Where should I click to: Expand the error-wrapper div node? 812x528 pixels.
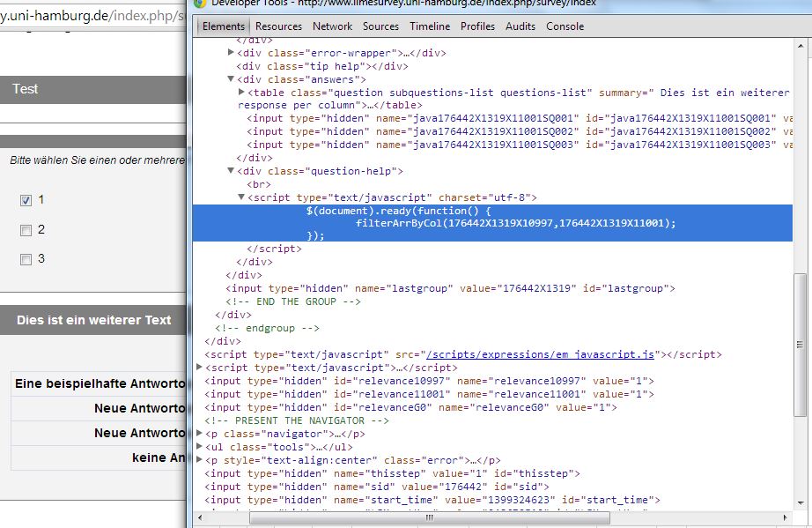231,53
